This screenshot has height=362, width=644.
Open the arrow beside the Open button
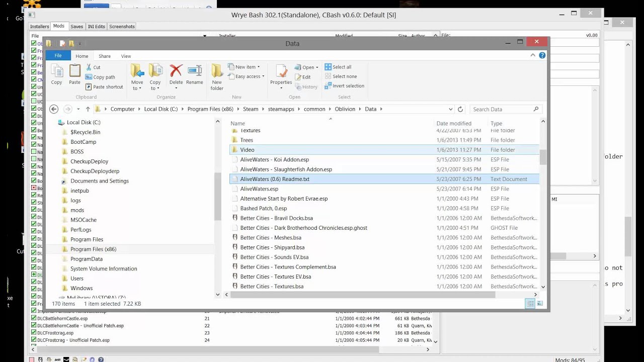[318, 67]
